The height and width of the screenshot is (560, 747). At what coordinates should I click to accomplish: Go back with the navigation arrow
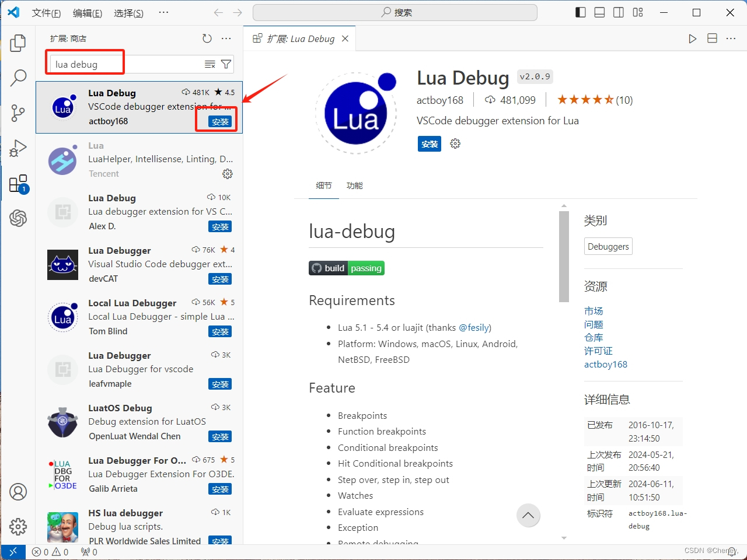tap(218, 12)
